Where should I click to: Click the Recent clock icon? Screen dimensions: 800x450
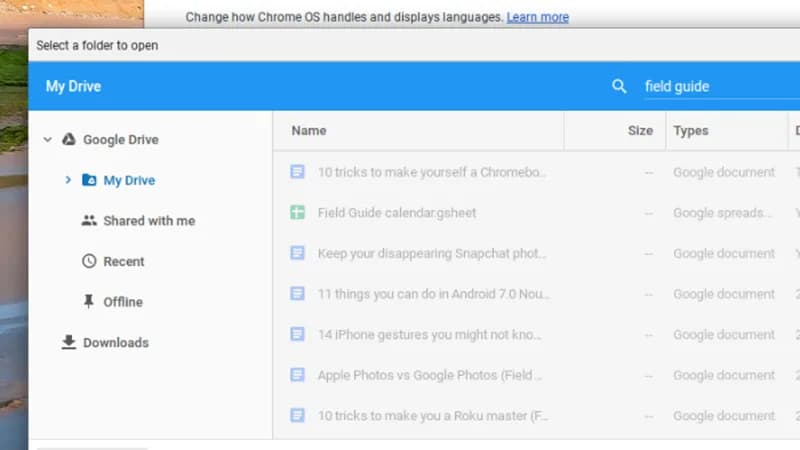(x=89, y=262)
